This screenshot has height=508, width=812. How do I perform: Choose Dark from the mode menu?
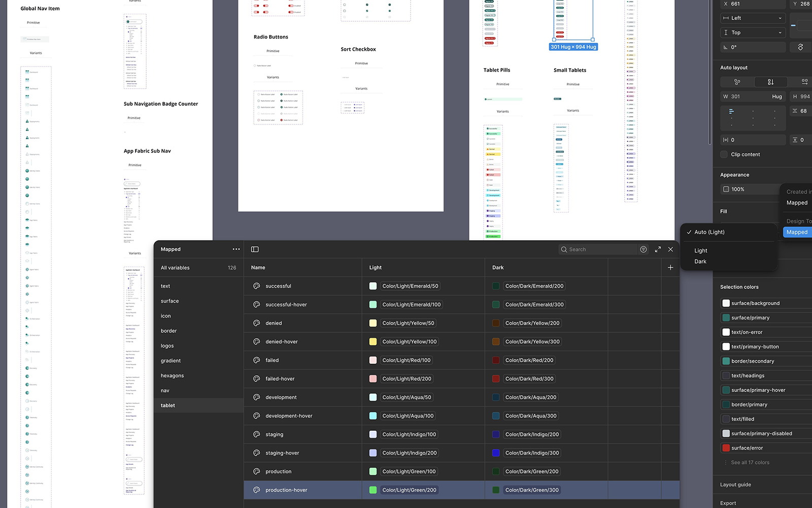click(x=700, y=262)
